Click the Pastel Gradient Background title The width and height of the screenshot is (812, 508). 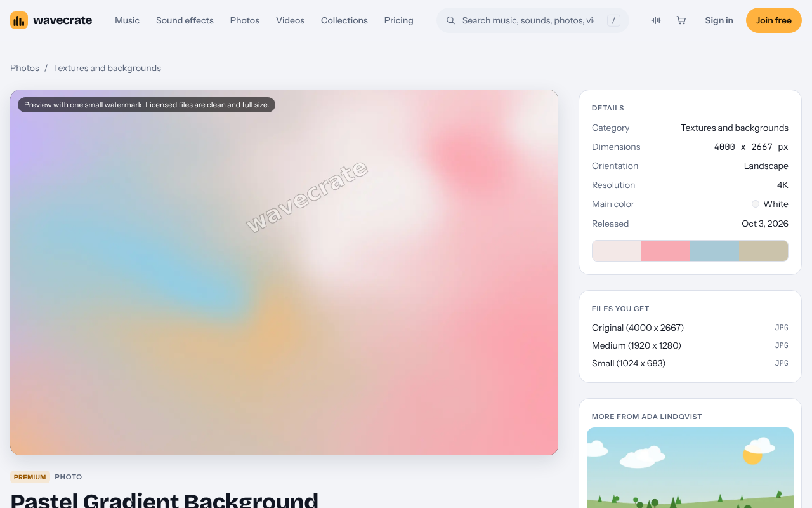pyautogui.click(x=164, y=500)
